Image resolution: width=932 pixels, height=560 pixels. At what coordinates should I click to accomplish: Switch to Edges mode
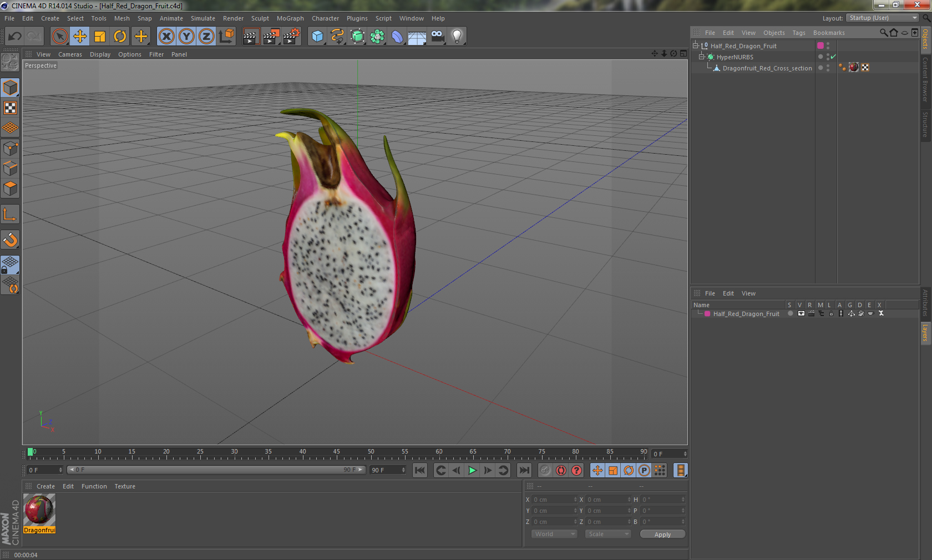11,168
